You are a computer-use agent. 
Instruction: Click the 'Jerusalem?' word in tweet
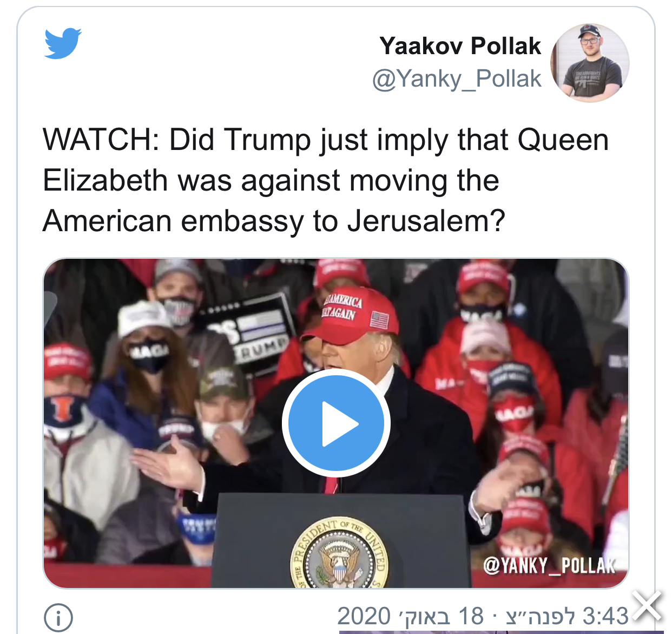pyautogui.click(x=426, y=221)
